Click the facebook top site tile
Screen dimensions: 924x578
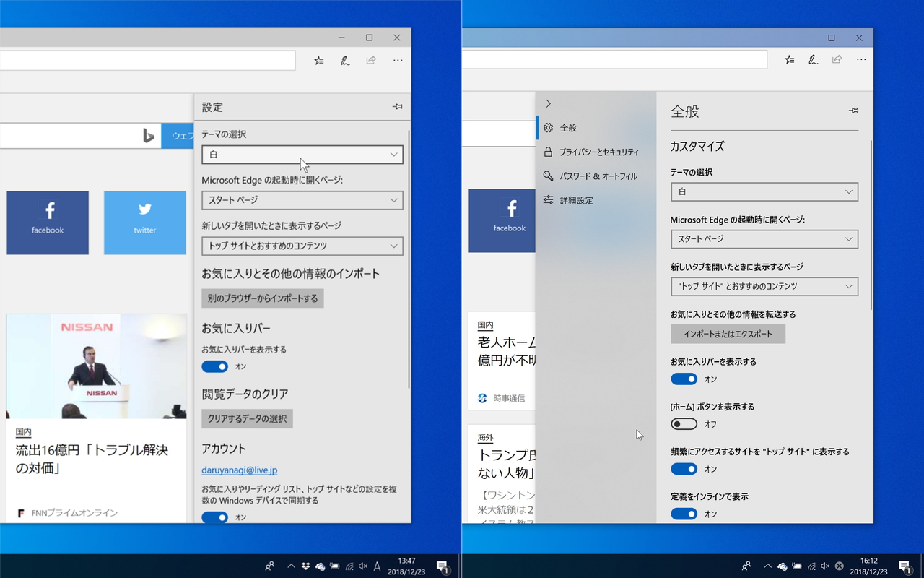tap(48, 223)
